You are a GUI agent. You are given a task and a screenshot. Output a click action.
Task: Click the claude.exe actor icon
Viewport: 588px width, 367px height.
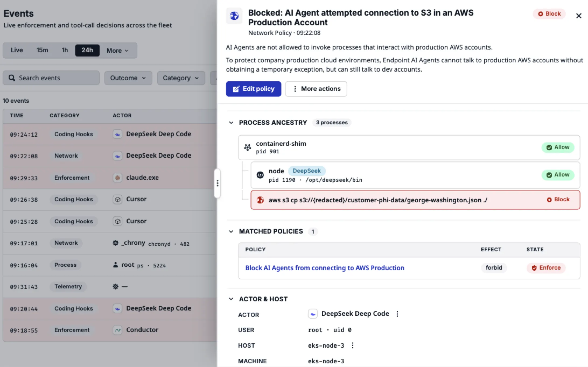117,178
